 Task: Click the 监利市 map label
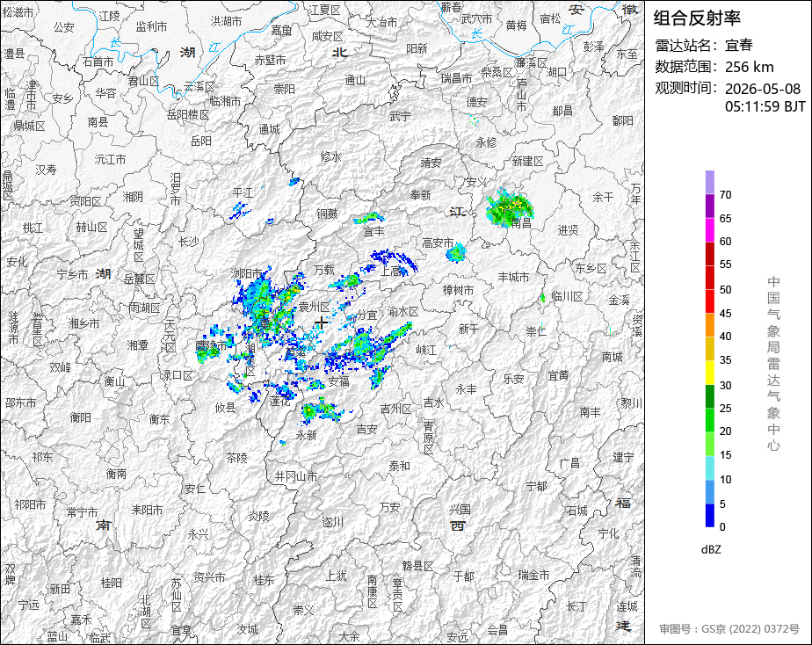(x=151, y=26)
